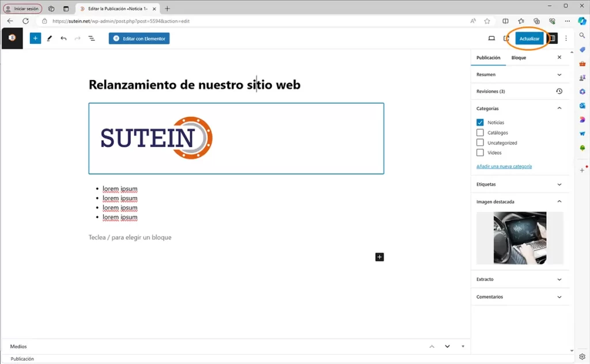
Task: Click the Teclea / para elegir un bloque placeholder
Action: (130, 237)
